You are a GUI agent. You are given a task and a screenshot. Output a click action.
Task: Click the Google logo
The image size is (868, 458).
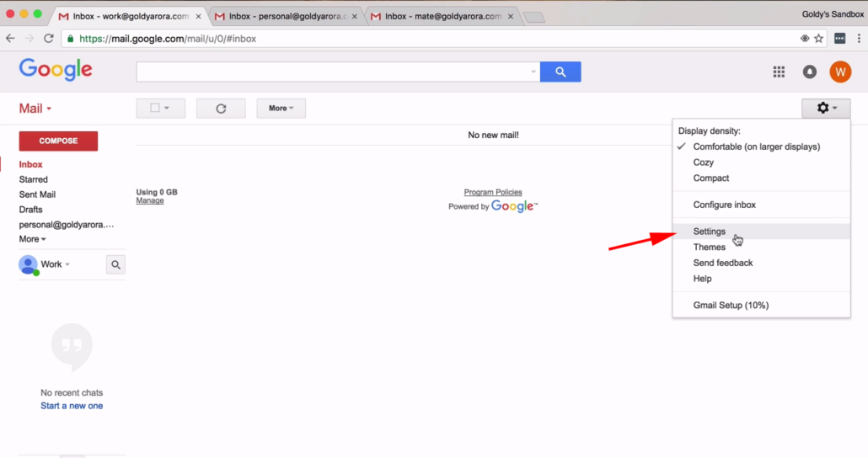[56, 70]
